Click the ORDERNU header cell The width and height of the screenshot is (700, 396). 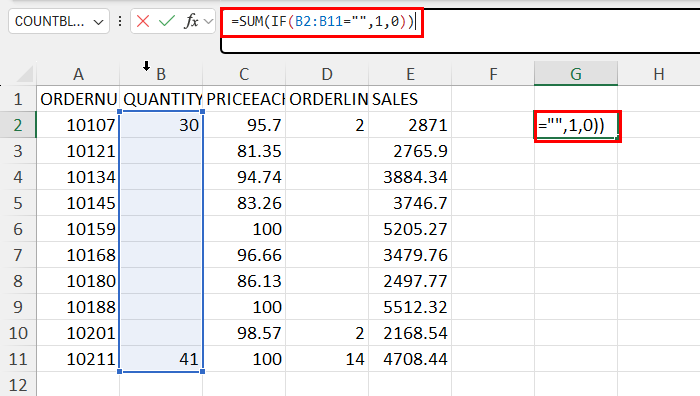coord(78,99)
